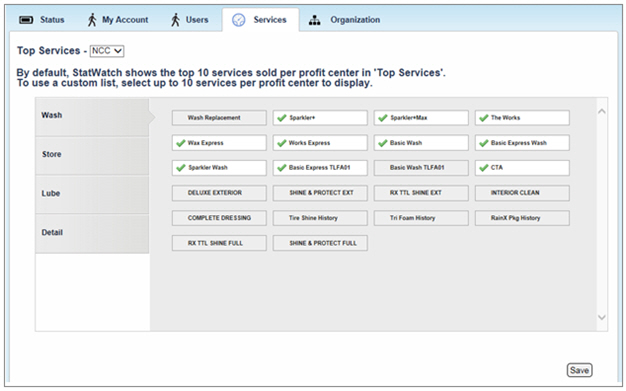Uncheck the Works Express service
The image size is (626, 391).
pos(320,143)
